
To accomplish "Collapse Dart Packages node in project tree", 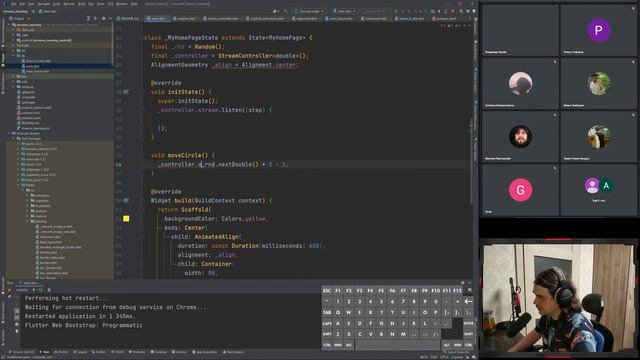I will (14, 138).
